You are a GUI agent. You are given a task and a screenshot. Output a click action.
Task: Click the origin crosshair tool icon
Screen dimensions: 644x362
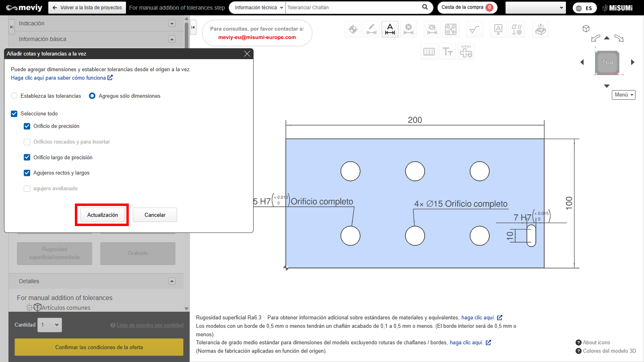[353, 29]
